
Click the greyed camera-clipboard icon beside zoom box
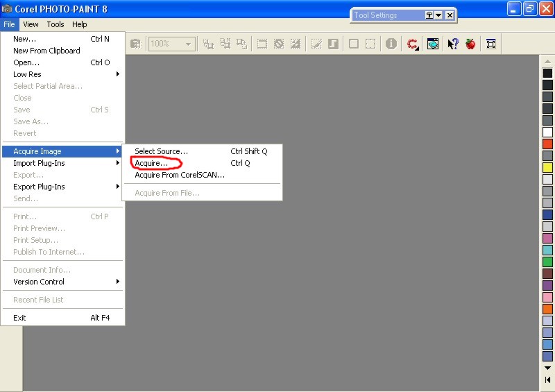(135, 44)
